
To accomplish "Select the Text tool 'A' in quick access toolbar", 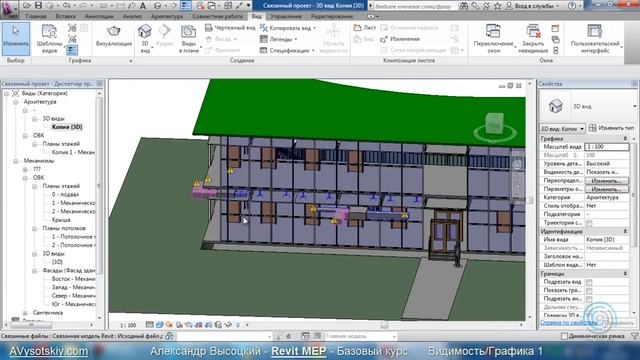I will (x=143, y=6).
